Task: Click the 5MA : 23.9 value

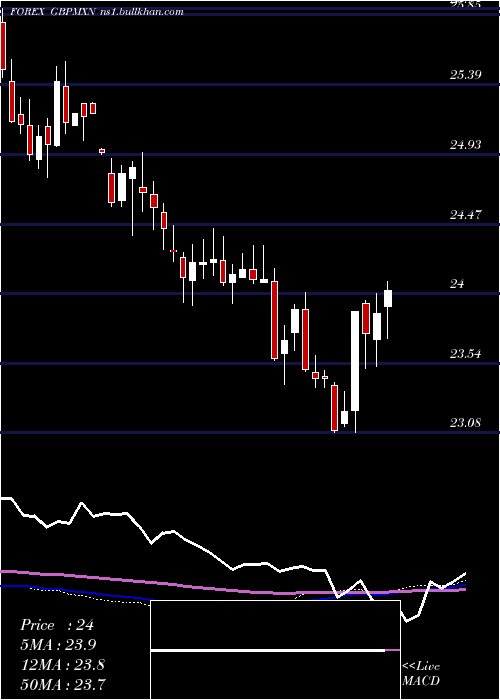Action: click(x=59, y=645)
